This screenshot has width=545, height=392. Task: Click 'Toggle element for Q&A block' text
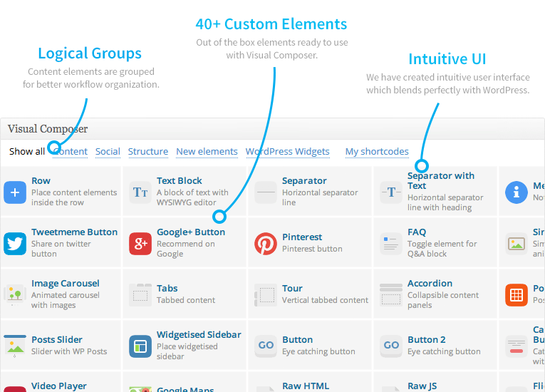tap(442, 249)
